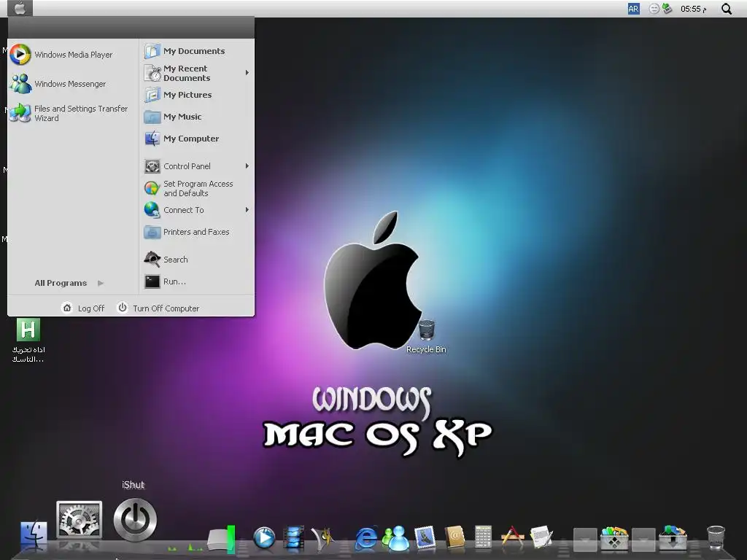
Task: Click the Log Off button
Action: coord(83,308)
